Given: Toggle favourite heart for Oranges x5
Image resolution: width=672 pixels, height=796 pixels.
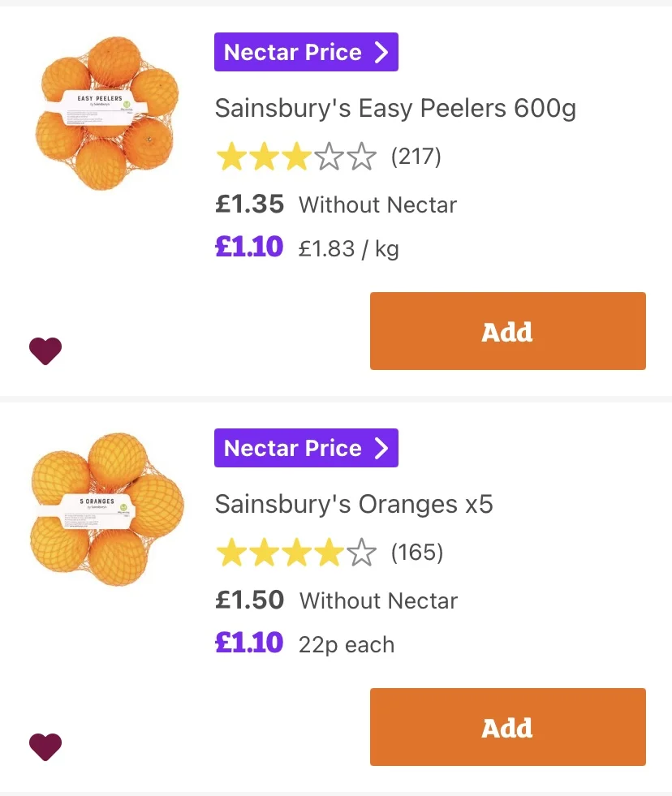Looking at the screenshot, I should pos(45,747).
